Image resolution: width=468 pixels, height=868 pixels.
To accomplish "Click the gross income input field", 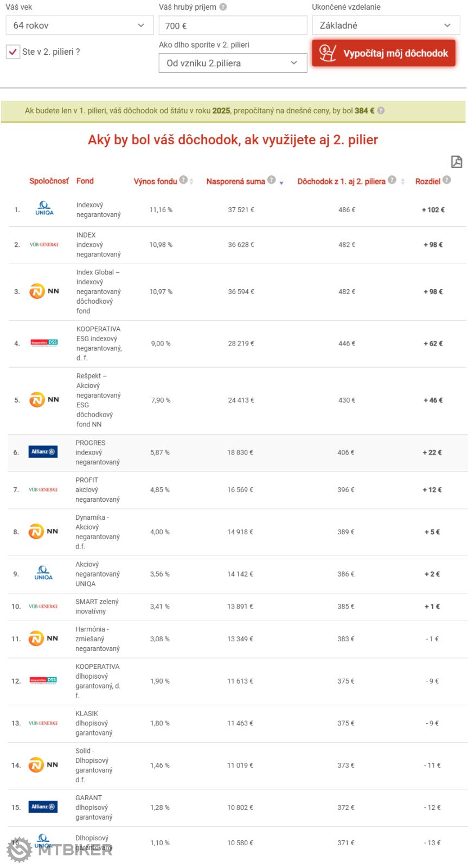I will coord(233,25).
